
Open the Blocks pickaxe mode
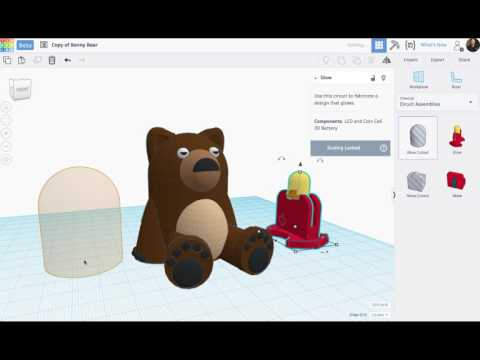394,45
